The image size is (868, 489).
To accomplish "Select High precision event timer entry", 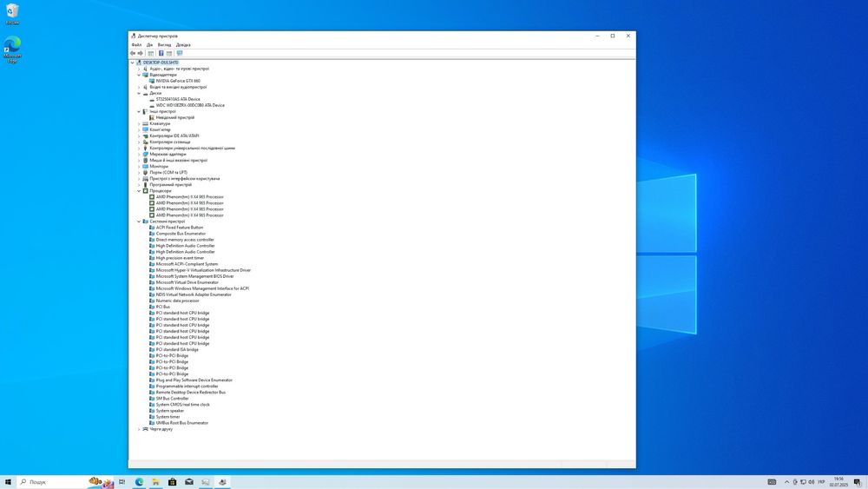I will pyautogui.click(x=180, y=257).
